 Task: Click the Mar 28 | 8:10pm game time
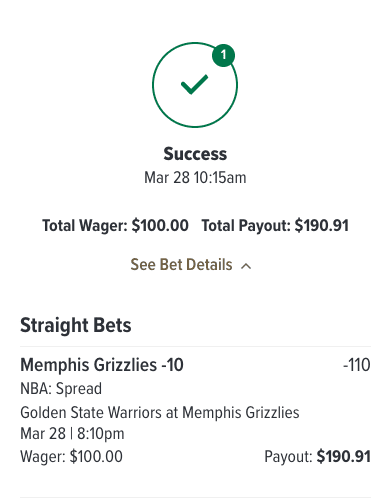(x=72, y=434)
